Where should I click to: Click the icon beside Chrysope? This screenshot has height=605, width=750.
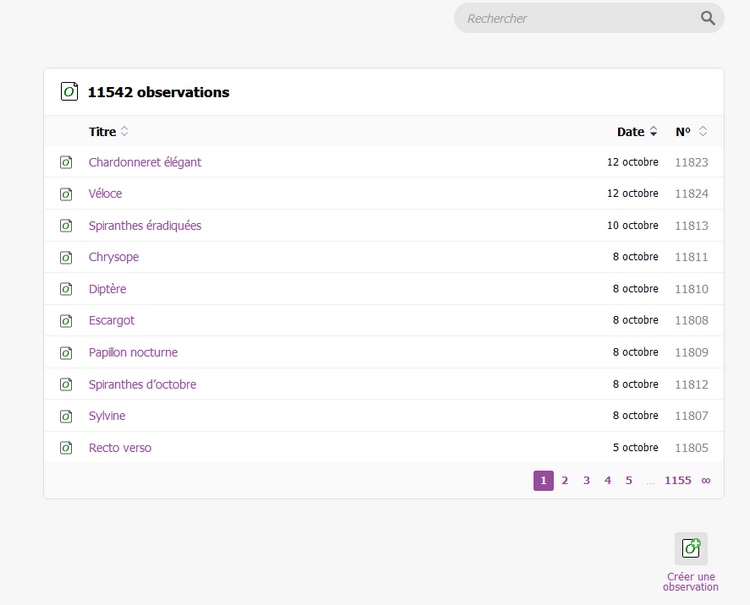point(66,257)
